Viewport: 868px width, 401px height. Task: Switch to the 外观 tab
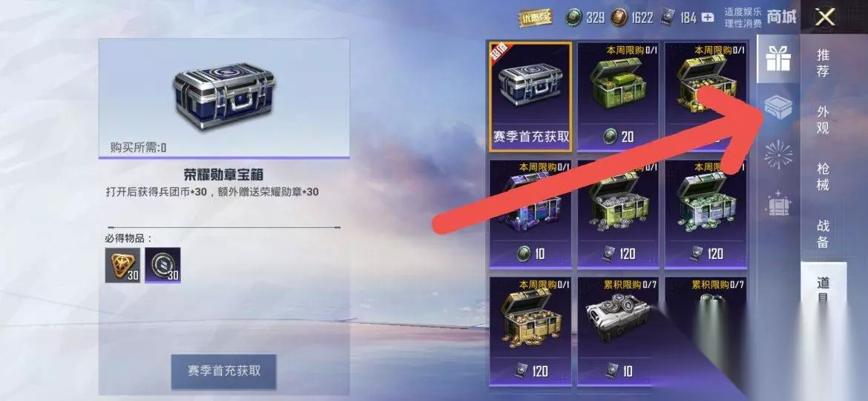coord(823,120)
